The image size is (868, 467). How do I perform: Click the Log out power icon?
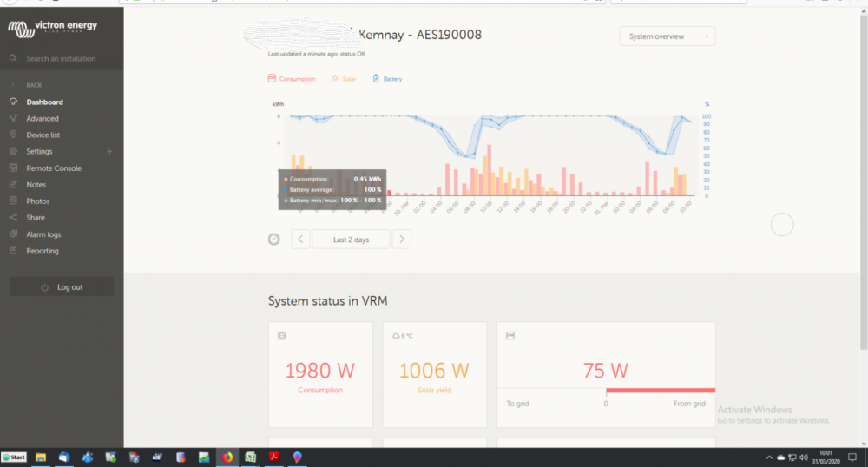(x=45, y=287)
